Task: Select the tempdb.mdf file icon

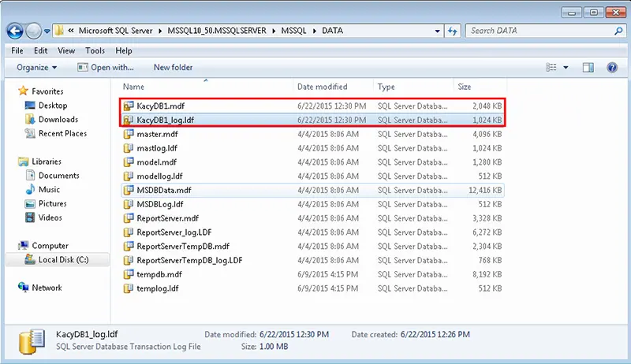Action: click(129, 274)
